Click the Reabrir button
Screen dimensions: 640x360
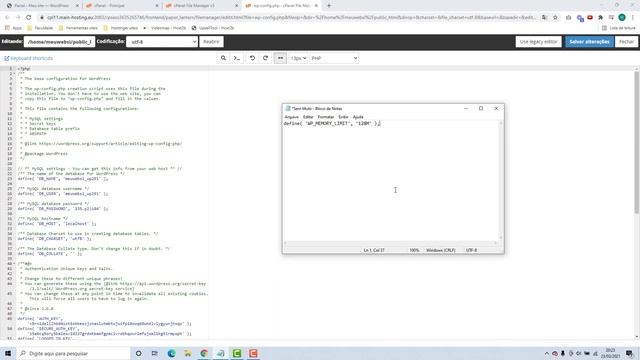point(211,42)
